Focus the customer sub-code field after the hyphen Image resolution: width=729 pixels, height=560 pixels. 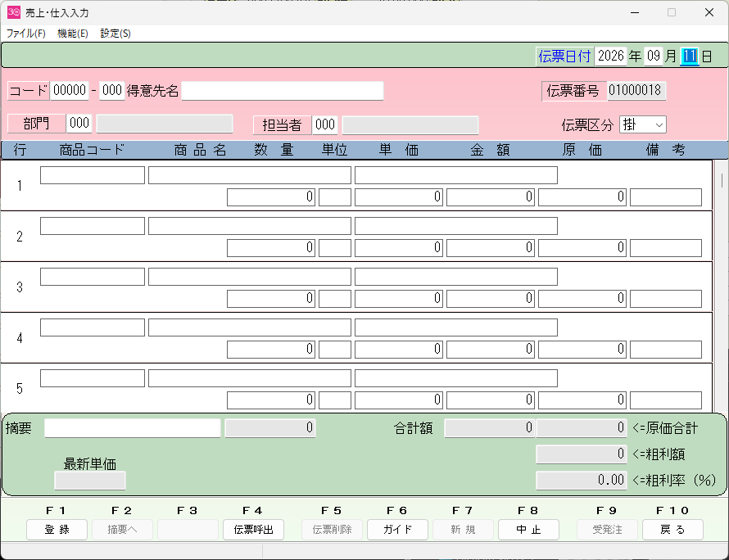(111, 90)
